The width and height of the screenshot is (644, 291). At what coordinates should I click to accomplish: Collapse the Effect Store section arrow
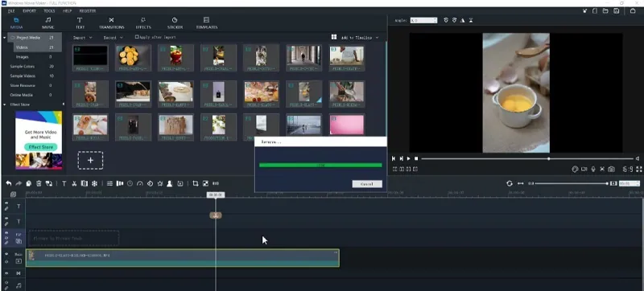[x=5, y=105]
